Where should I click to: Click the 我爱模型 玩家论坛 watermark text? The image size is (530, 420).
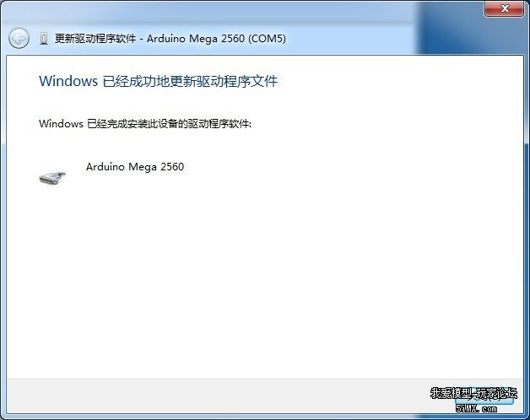[474, 393]
